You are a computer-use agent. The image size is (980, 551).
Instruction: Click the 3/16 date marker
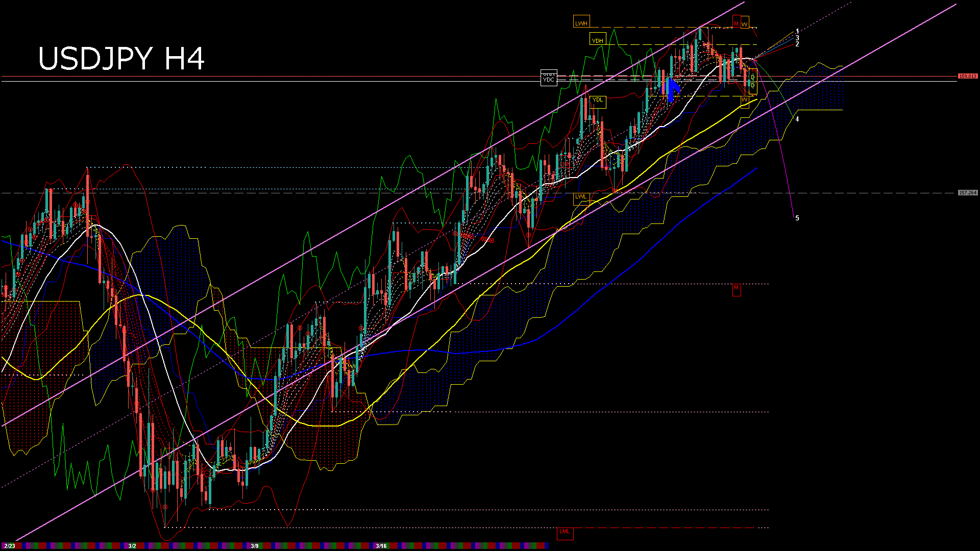[x=381, y=546]
